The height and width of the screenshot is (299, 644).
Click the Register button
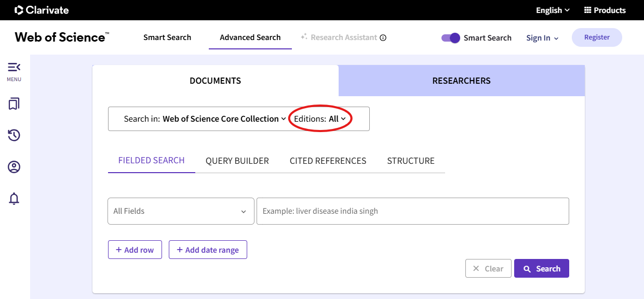click(596, 37)
